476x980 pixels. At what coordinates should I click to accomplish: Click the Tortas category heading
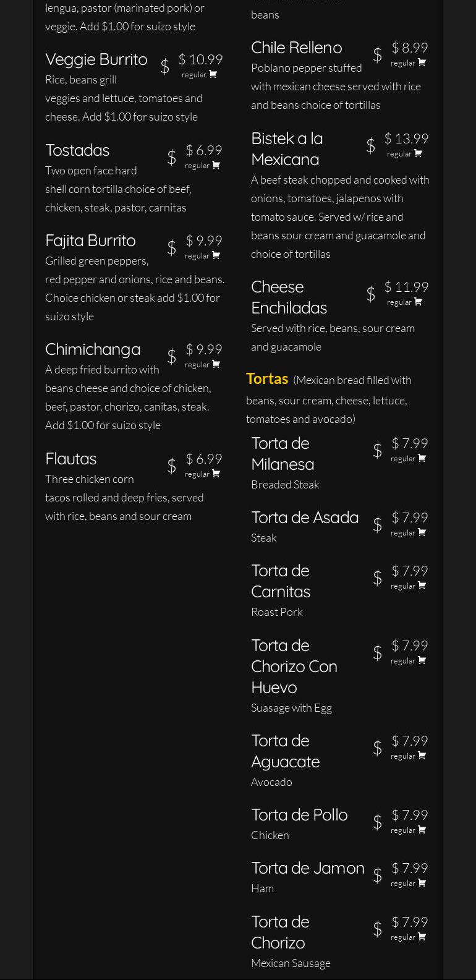(267, 378)
